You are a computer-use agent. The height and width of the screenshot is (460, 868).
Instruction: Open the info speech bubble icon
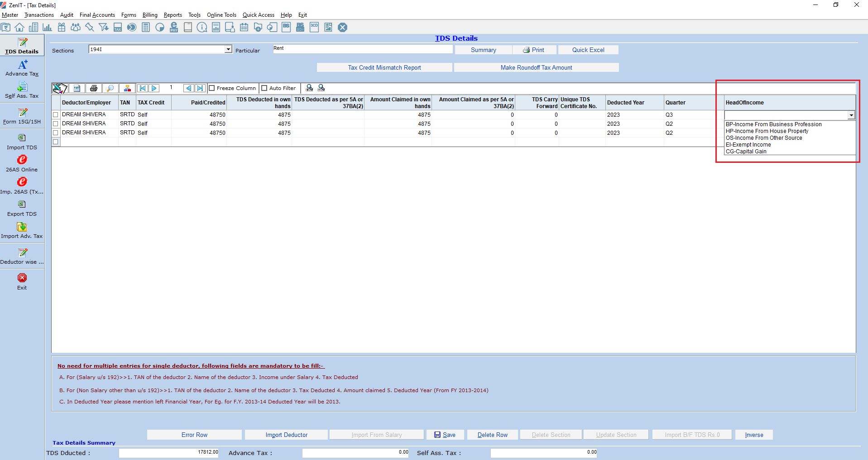(x=202, y=27)
